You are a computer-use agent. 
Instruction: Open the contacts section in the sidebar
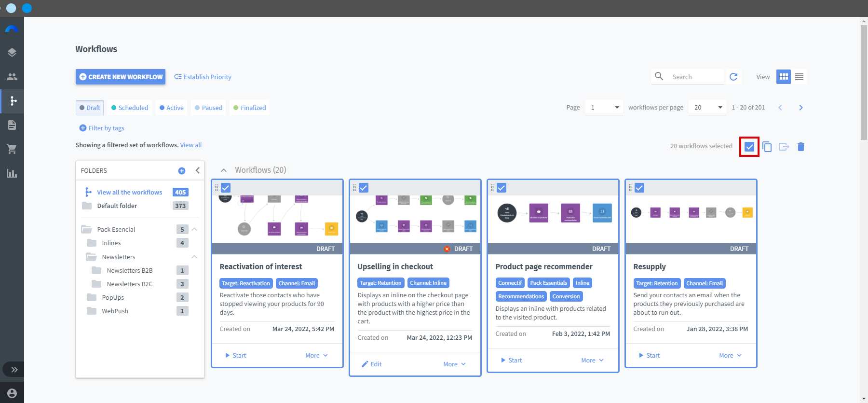click(12, 76)
